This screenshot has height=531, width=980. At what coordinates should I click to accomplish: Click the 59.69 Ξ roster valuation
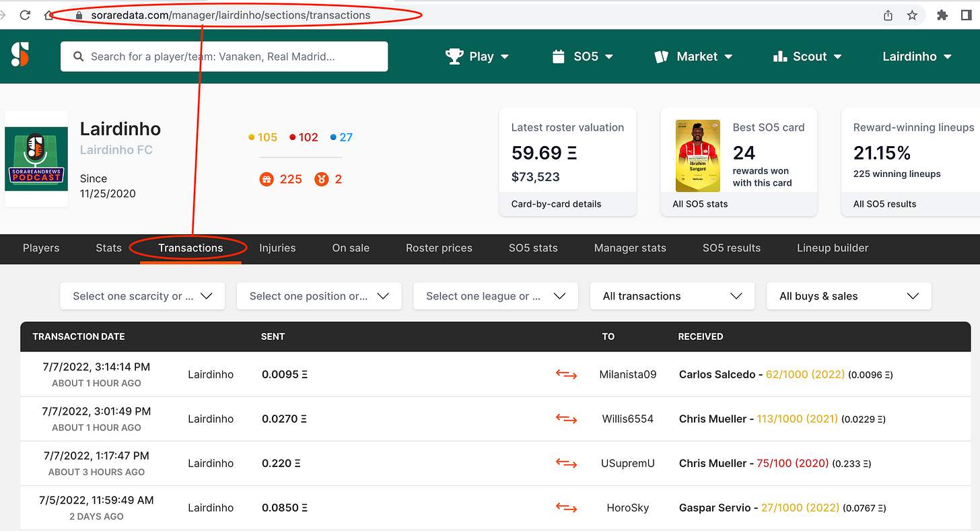545,153
